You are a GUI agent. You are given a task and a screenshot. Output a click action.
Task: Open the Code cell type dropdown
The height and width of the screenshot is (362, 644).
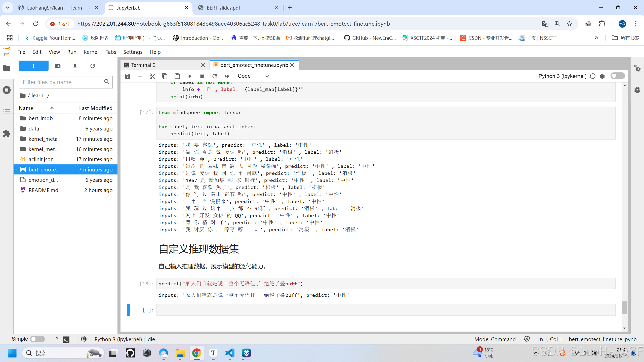253,76
